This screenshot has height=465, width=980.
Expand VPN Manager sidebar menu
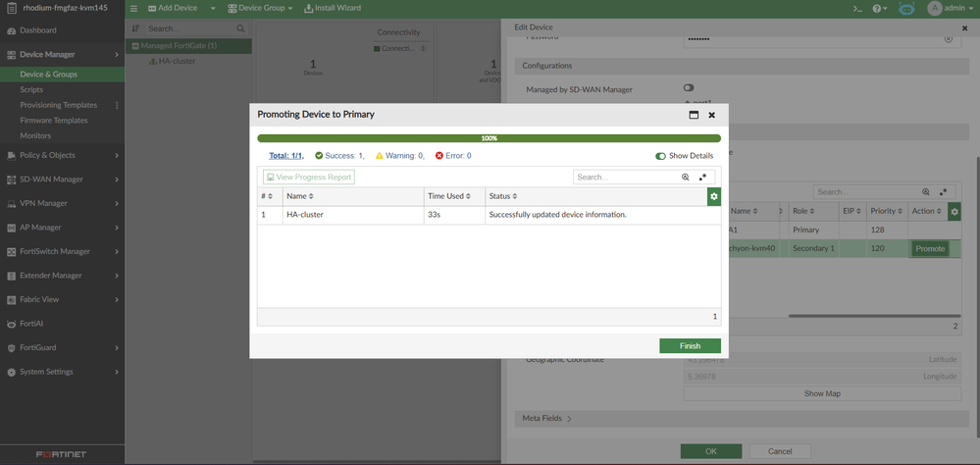pyautogui.click(x=62, y=203)
